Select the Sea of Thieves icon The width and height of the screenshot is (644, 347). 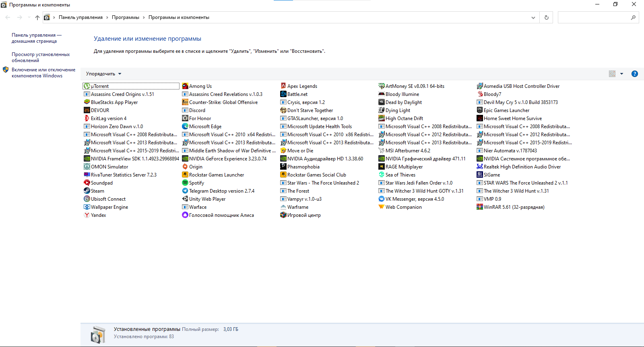point(382,175)
